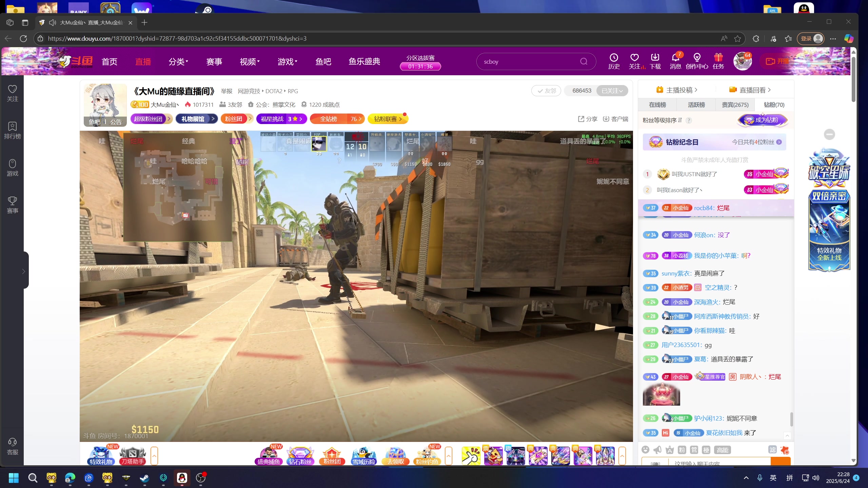Expand the up-arrow next to 粉丝钓鱼
Viewport: 868px width, 488px height.
(x=449, y=456)
